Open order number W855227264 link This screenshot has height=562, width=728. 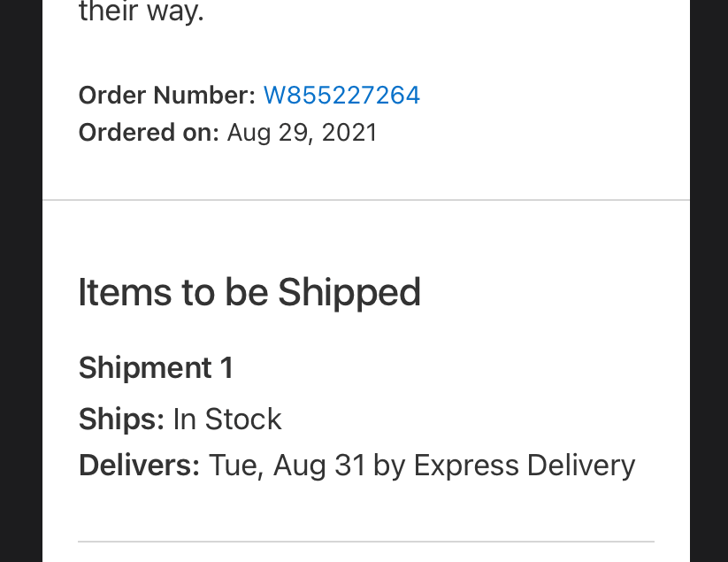(341, 96)
